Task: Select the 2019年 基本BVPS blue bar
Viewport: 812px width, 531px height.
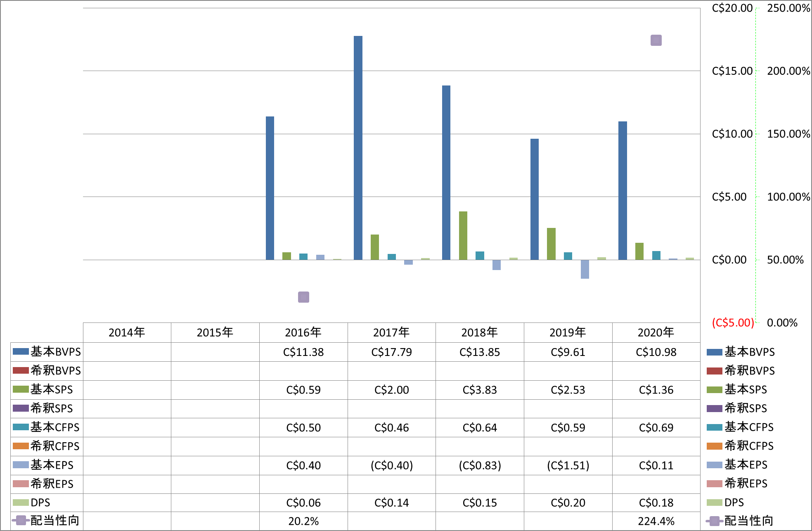Action: tap(535, 199)
